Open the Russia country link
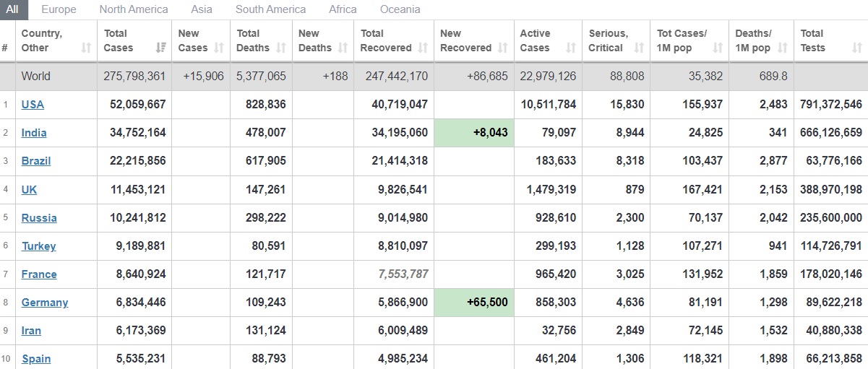This screenshot has height=369, width=868. 39,218
